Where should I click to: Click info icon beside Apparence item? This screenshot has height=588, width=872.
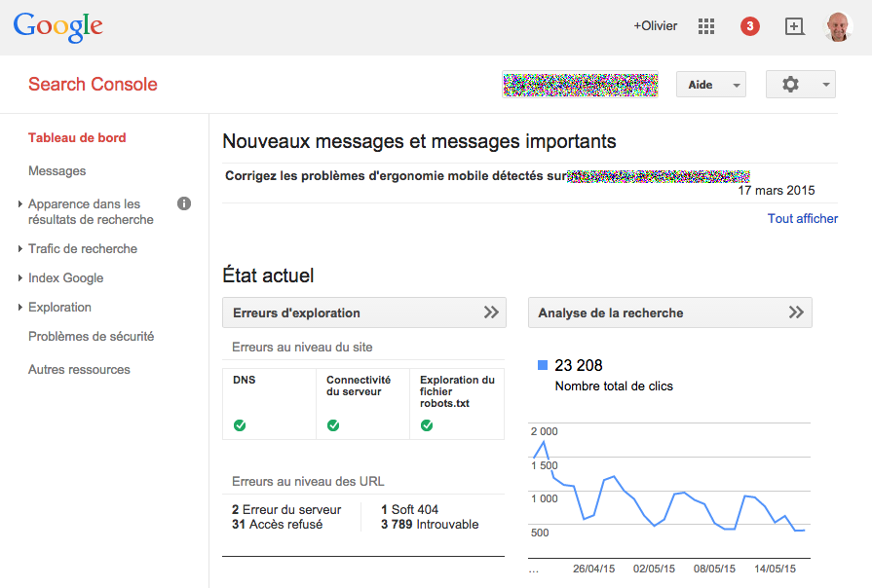[184, 204]
